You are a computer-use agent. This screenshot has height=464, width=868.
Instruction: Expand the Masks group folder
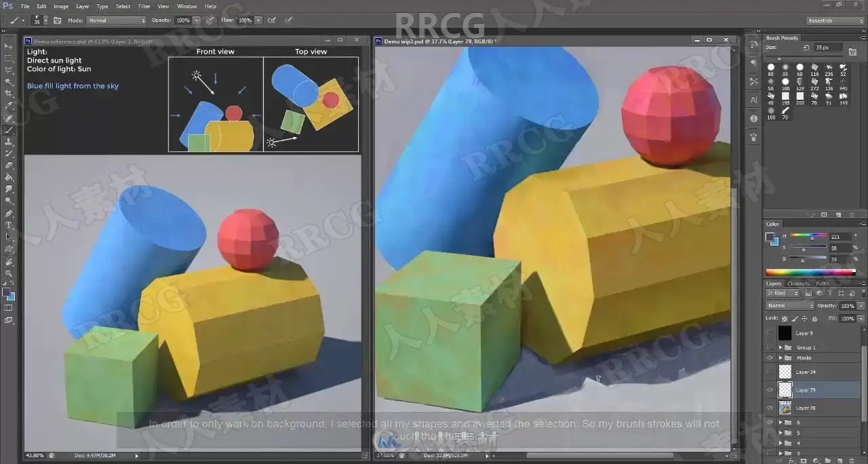(781, 357)
